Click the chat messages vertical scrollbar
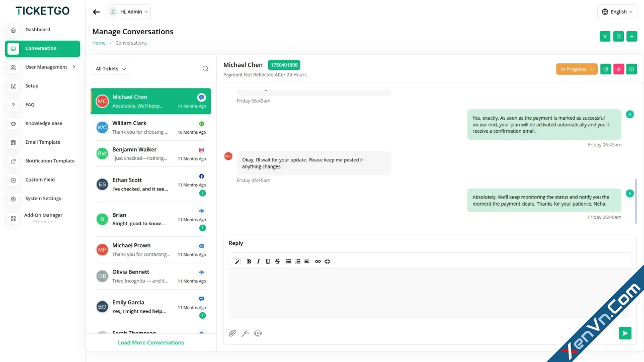 [636, 201]
